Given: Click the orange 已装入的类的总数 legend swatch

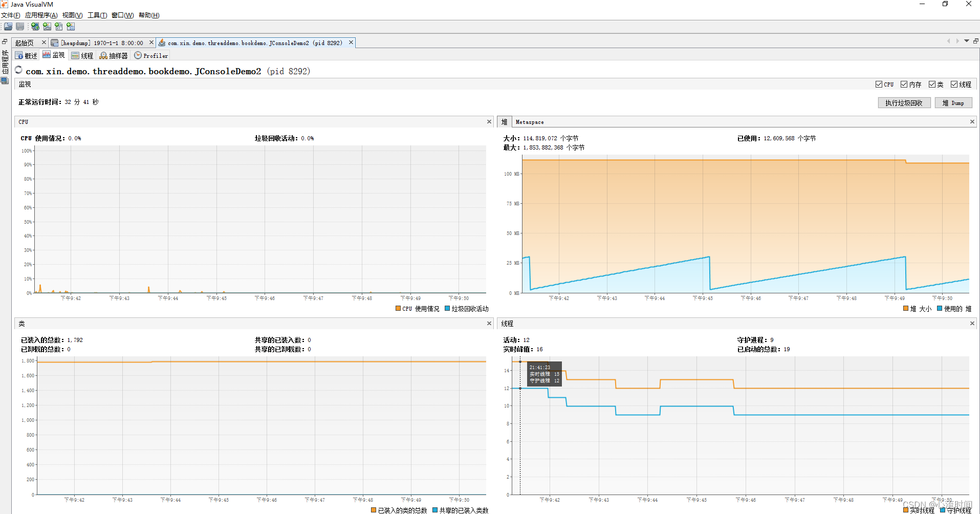Looking at the screenshot, I should tap(374, 510).
